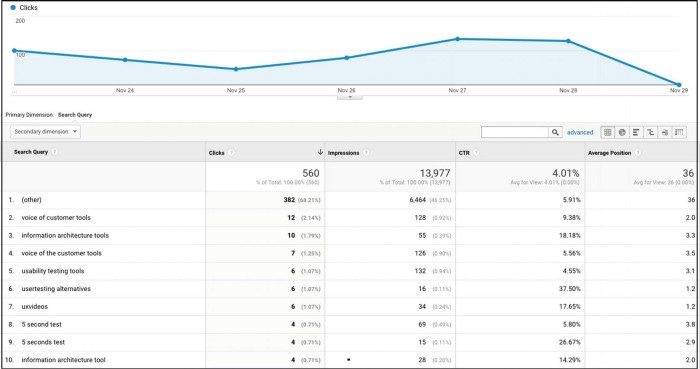Open help icon beside Impressions header
This screenshot has width=700, height=369.
tap(366, 153)
